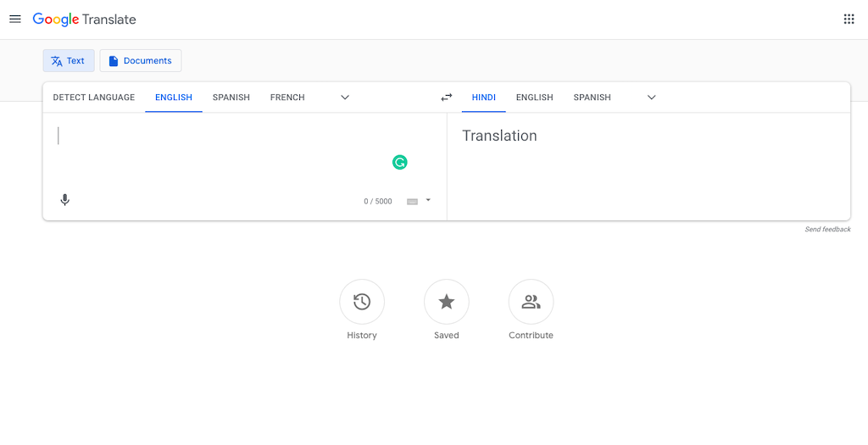Switch to Text translation mode
Screen dimensions: 868x445
[x=69, y=61]
